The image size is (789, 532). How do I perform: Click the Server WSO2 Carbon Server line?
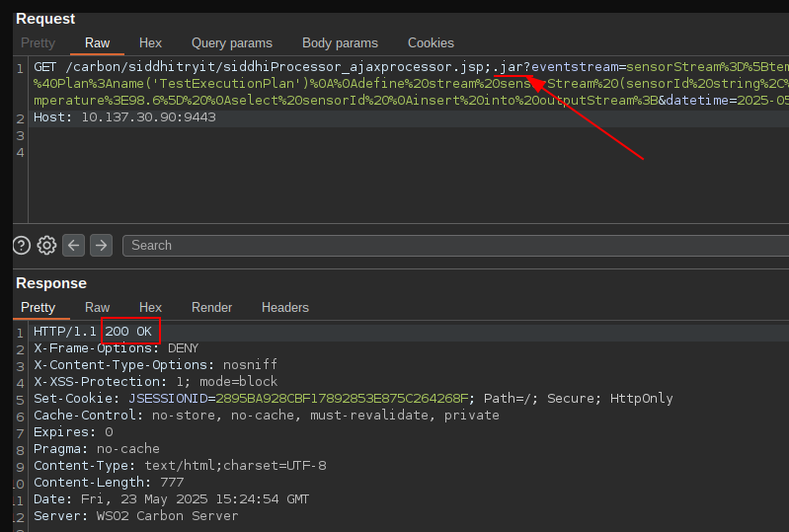[x=135, y=516]
